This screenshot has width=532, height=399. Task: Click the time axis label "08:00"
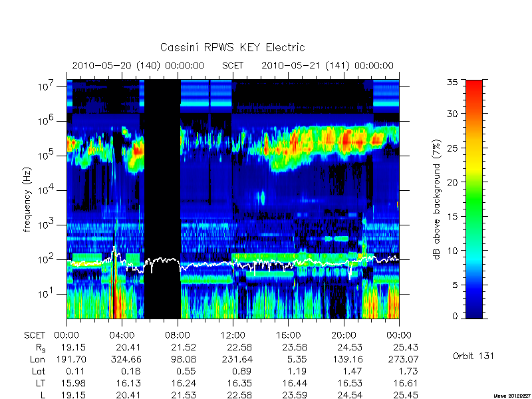click(178, 336)
